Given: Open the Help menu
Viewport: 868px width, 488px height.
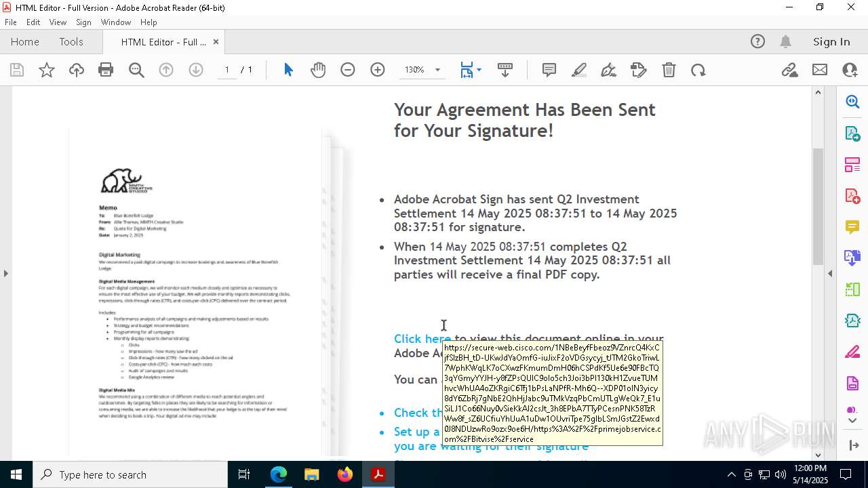Looking at the screenshot, I should pyautogui.click(x=149, y=22).
